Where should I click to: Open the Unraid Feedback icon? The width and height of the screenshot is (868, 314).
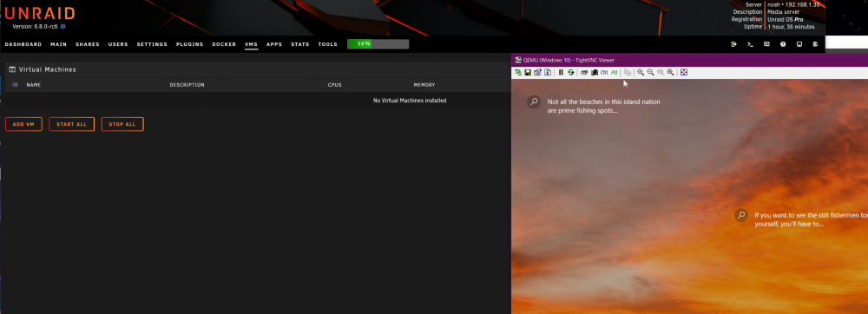[x=766, y=44]
